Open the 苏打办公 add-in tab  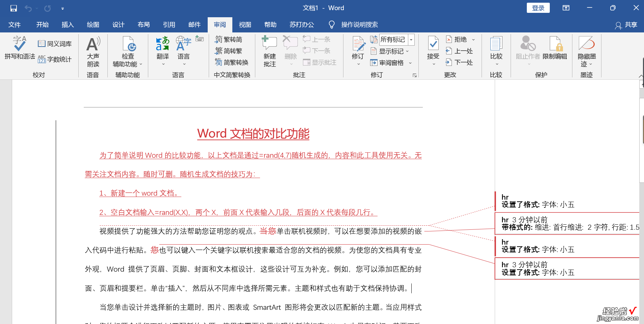click(302, 25)
